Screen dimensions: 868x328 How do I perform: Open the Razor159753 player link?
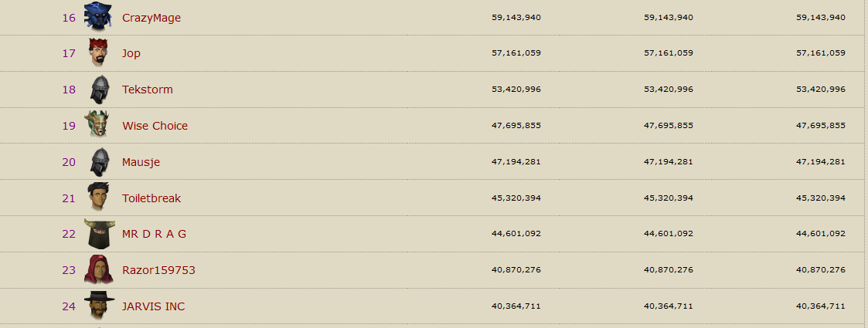point(158,270)
